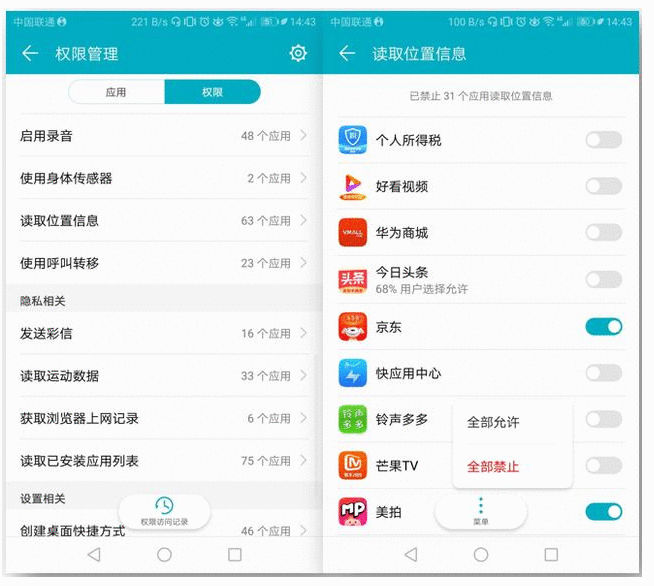Choose 全部禁止 from the popup menu

(493, 466)
